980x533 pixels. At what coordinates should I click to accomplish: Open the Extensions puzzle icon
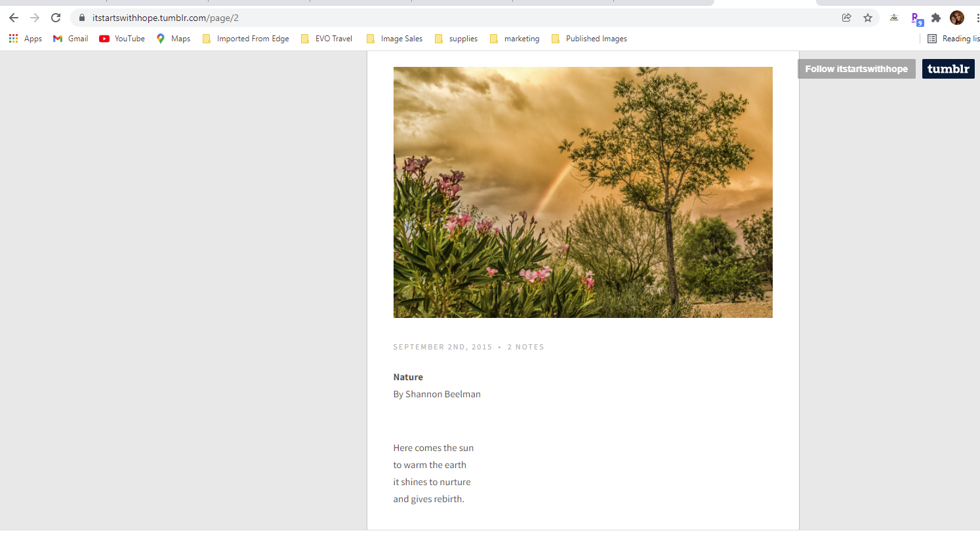(936, 18)
